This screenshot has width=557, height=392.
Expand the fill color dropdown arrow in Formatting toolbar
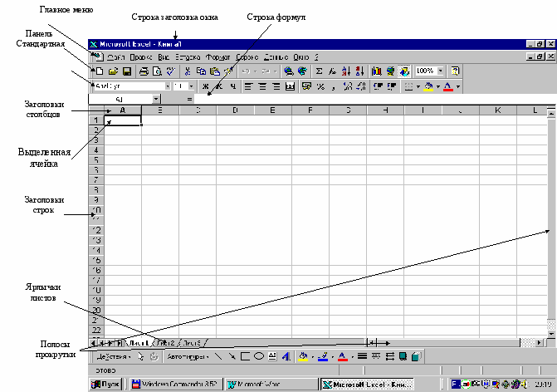pos(438,86)
